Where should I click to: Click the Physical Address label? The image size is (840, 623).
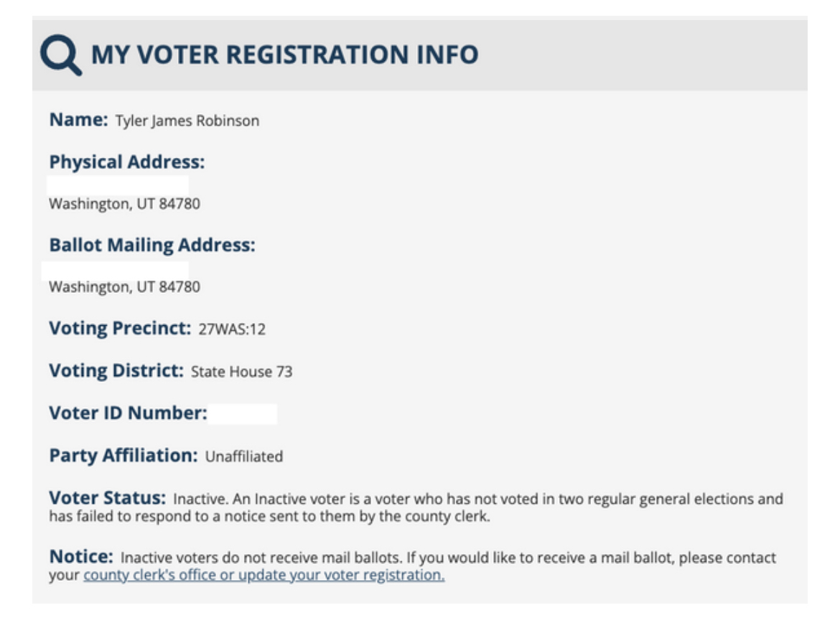tap(127, 162)
